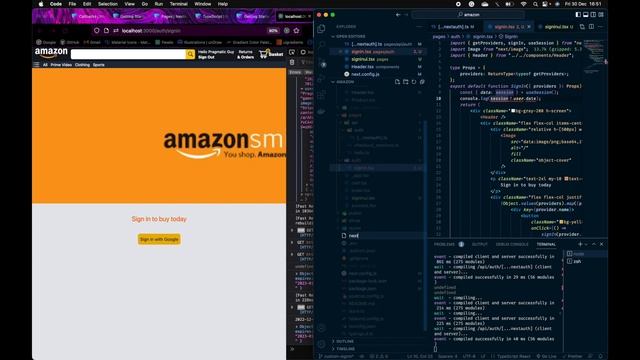Collapse all folders in AMAZON explorer
This screenshot has width=640, height=360.
pos(422,82)
